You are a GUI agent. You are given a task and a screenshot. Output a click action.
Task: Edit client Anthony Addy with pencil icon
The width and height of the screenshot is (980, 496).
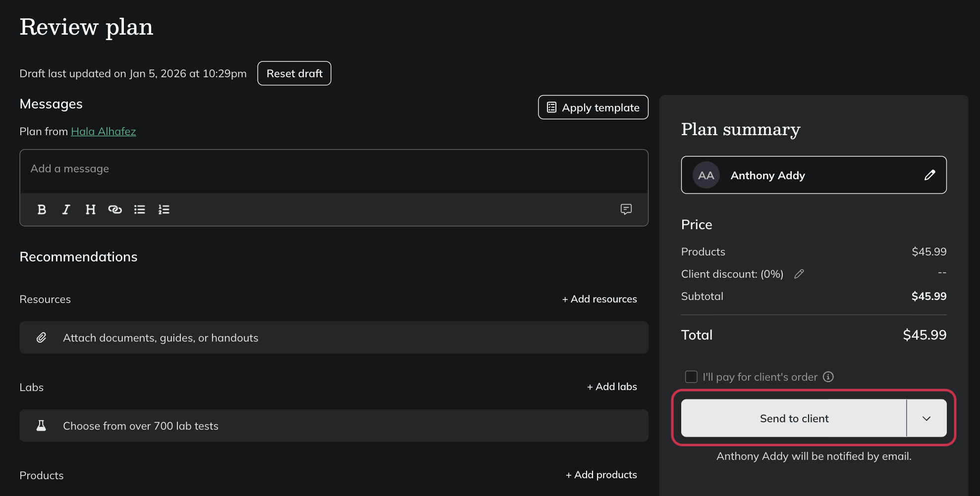[x=929, y=175]
